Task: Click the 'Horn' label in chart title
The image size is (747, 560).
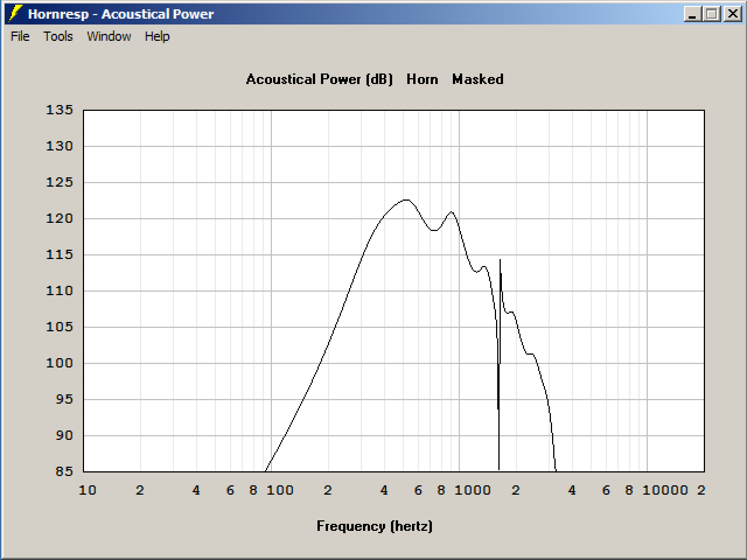Action: [x=422, y=79]
